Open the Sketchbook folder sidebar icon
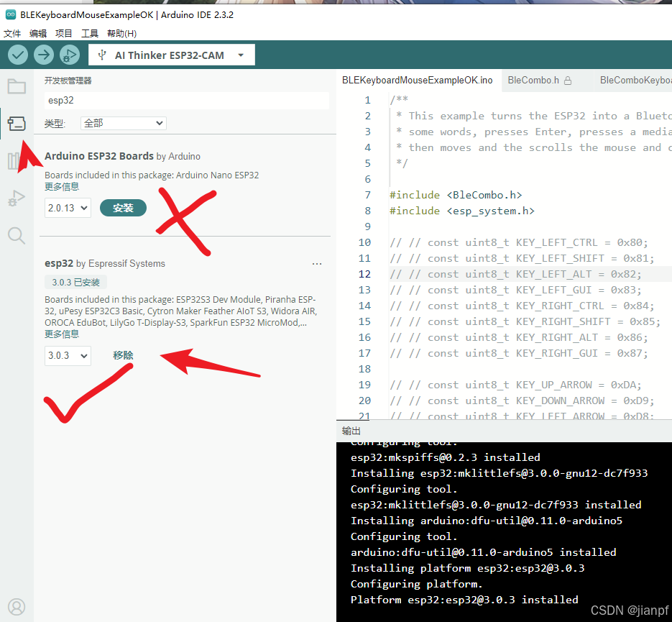Viewport: 672px width, 622px height. [x=17, y=86]
